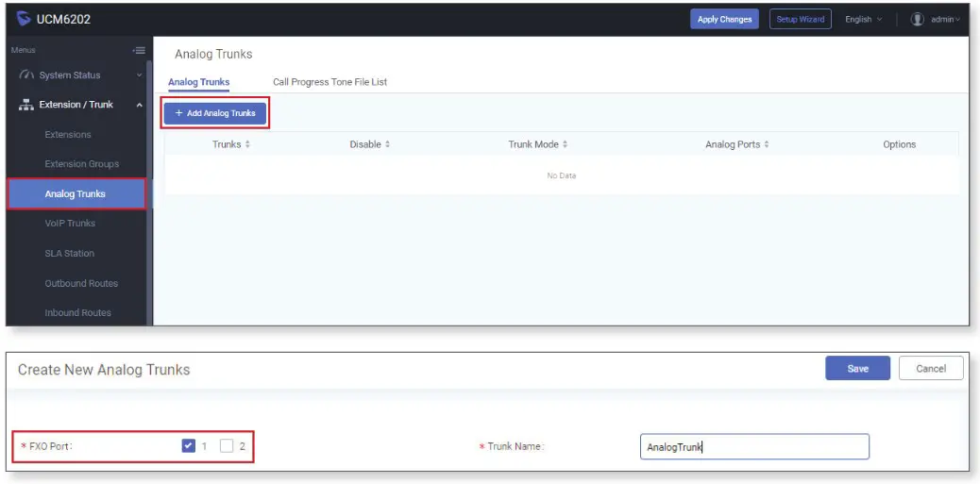The image size is (980, 484).
Task: Collapse the Extension / Trunk menu chevron
Action: tap(139, 105)
